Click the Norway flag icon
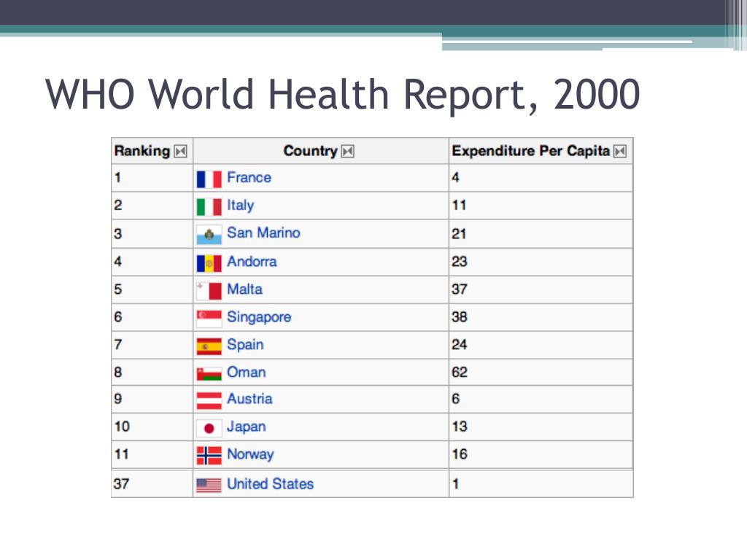Screen dimensions: 747x560 click(209, 455)
